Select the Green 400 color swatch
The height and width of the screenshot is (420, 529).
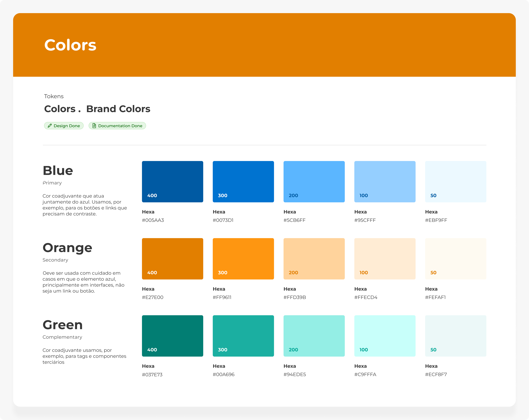pos(172,336)
